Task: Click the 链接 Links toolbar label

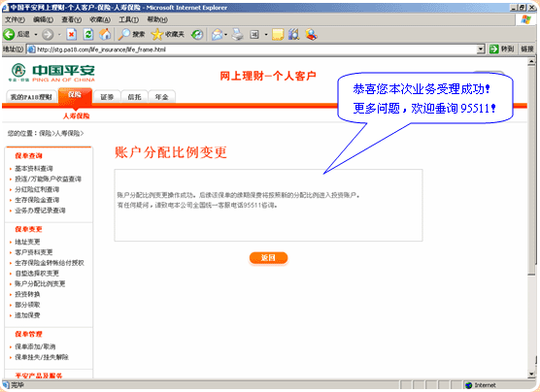Action: (x=527, y=49)
